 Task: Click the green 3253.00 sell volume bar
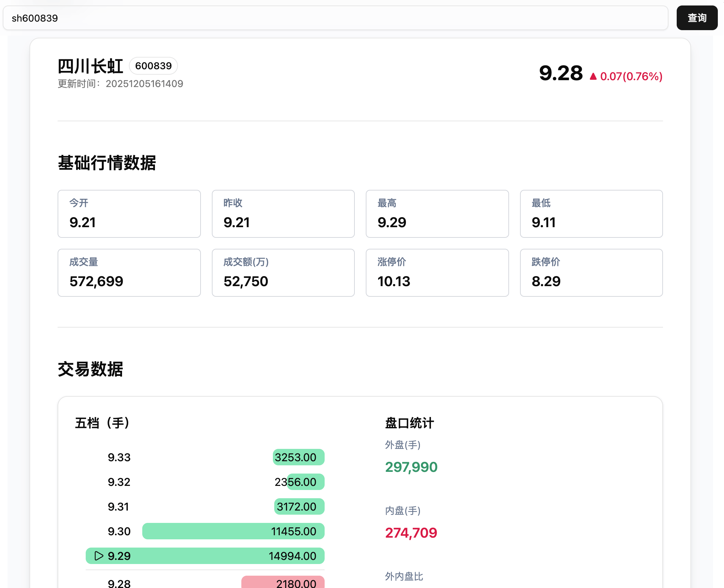click(x=298, y=457)
